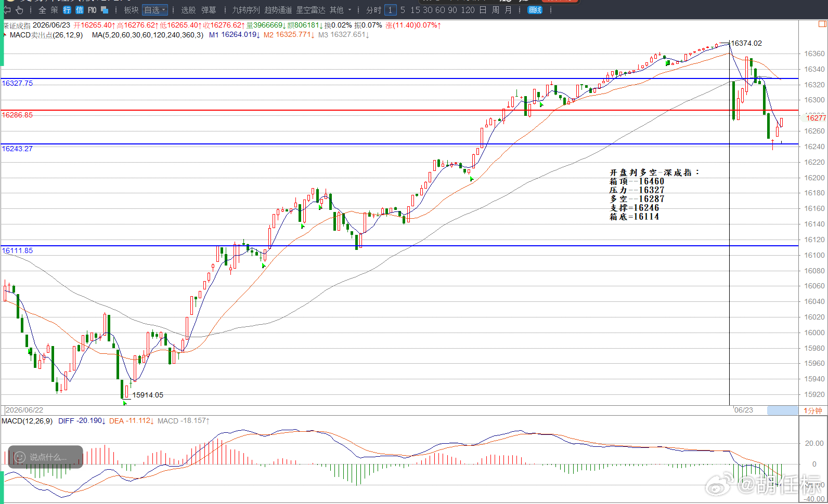
Task: Click the 16374.02 high price label
Action: click(746, 43)
